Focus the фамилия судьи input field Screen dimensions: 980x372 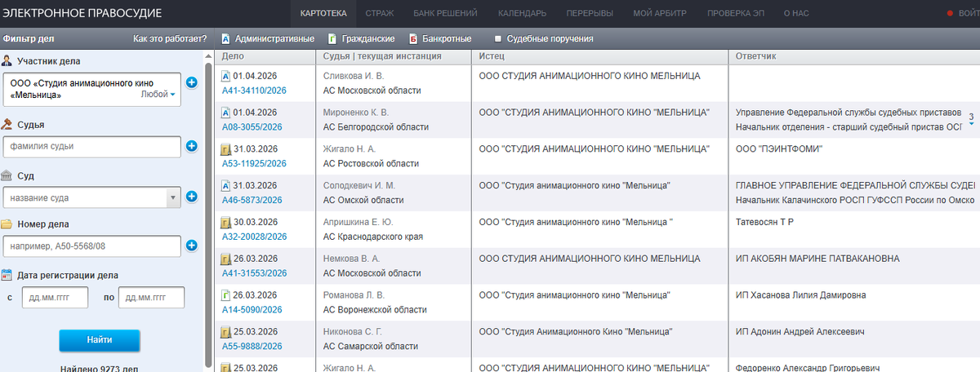[91, 147]
